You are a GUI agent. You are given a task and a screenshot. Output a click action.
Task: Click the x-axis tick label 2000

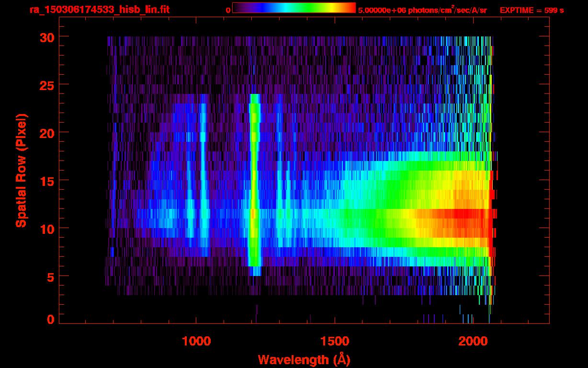473,341
